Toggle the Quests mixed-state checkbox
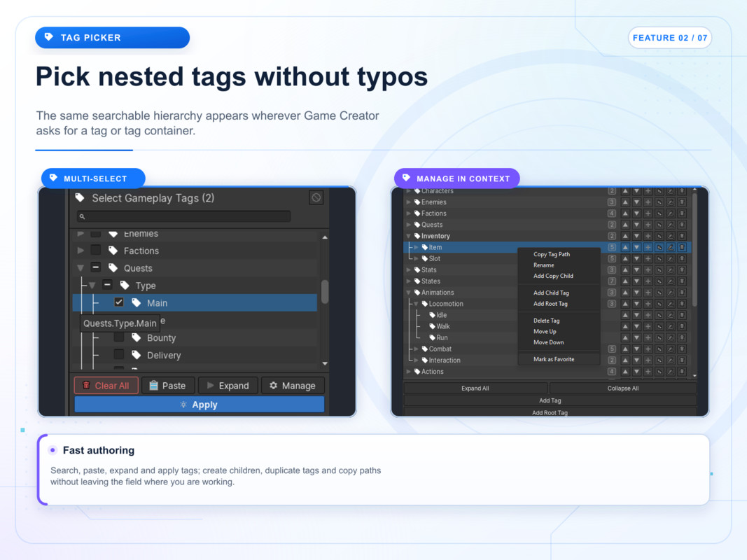Screen dimensions: 747x560 pos(95,267)
